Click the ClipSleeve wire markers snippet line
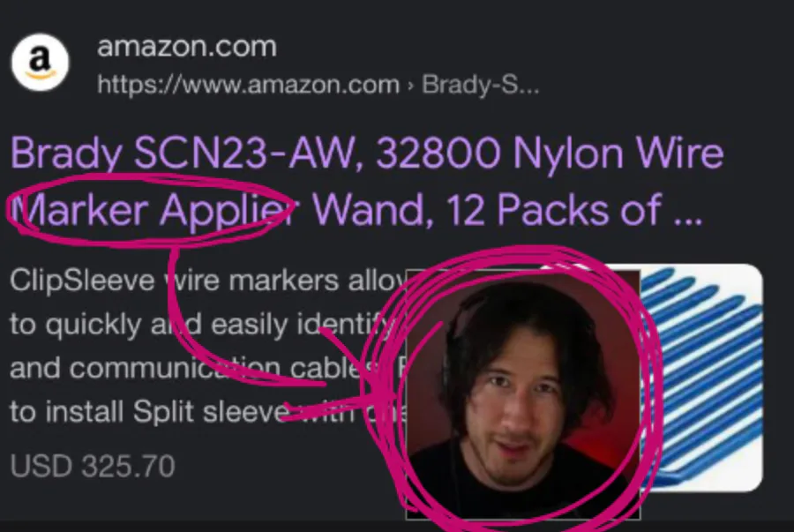The image size is (794, 532). 207,280
